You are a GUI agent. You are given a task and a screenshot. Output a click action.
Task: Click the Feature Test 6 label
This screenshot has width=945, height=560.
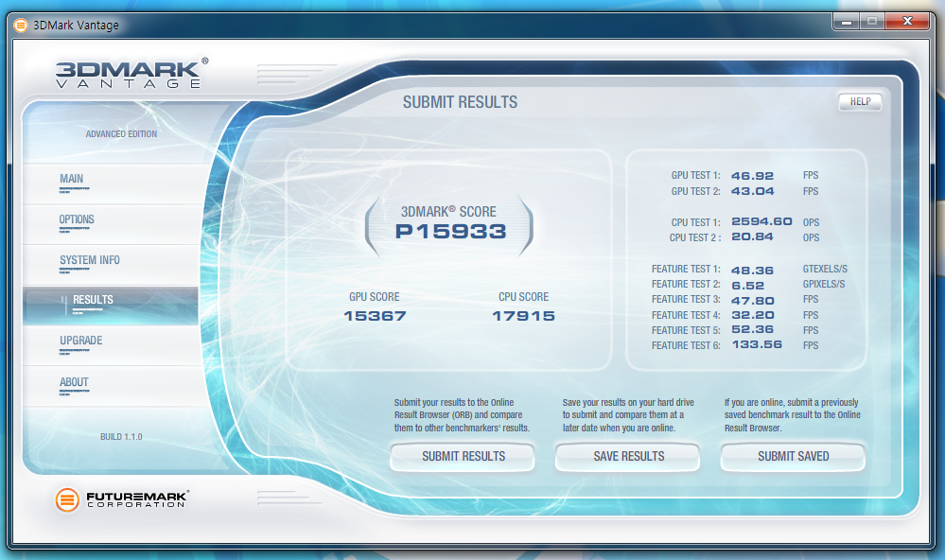coord(686,345)
